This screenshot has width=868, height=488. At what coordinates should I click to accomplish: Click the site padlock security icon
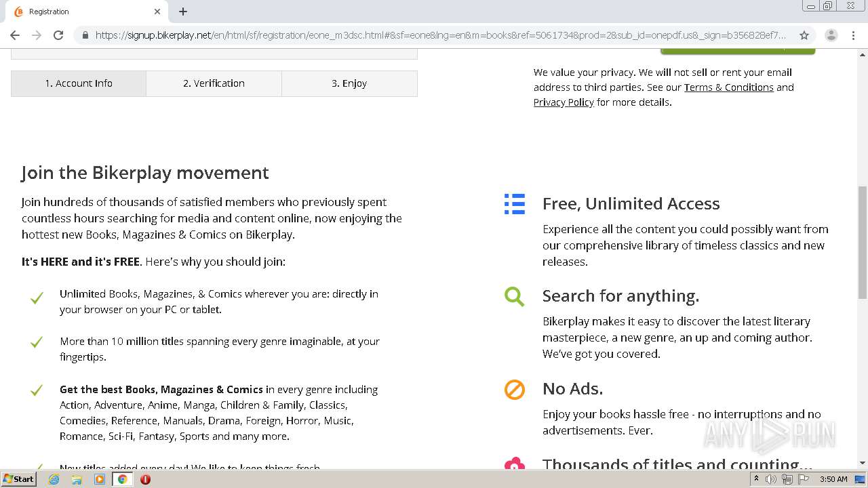[x=85, y=35]
